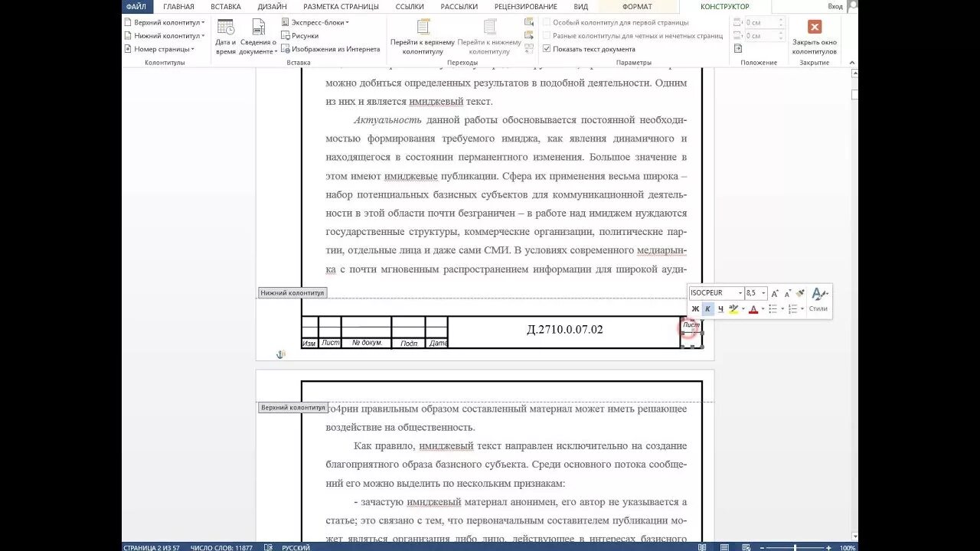Click the РУССКИЙ language indicator

(x=296, y=547)
